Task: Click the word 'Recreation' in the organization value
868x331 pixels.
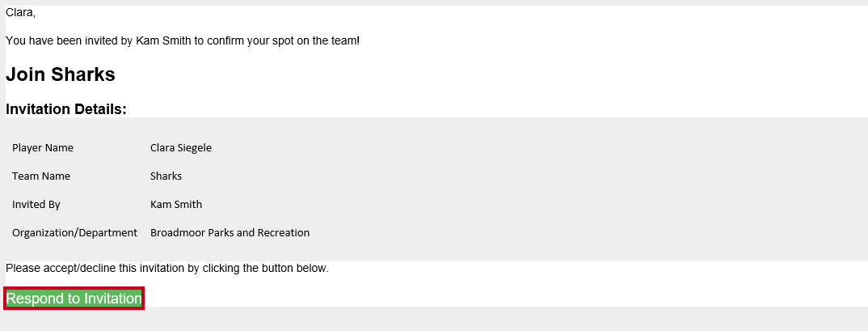Action: 286,233
